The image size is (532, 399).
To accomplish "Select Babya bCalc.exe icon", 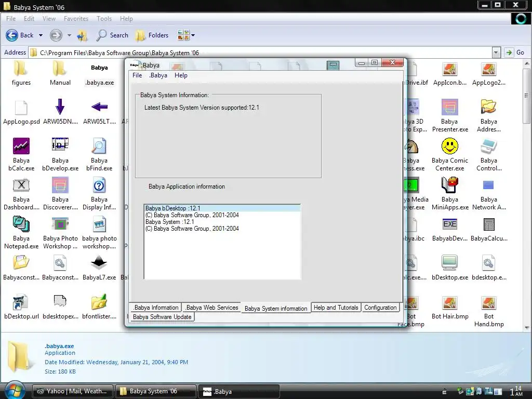I will pos(21,154).
